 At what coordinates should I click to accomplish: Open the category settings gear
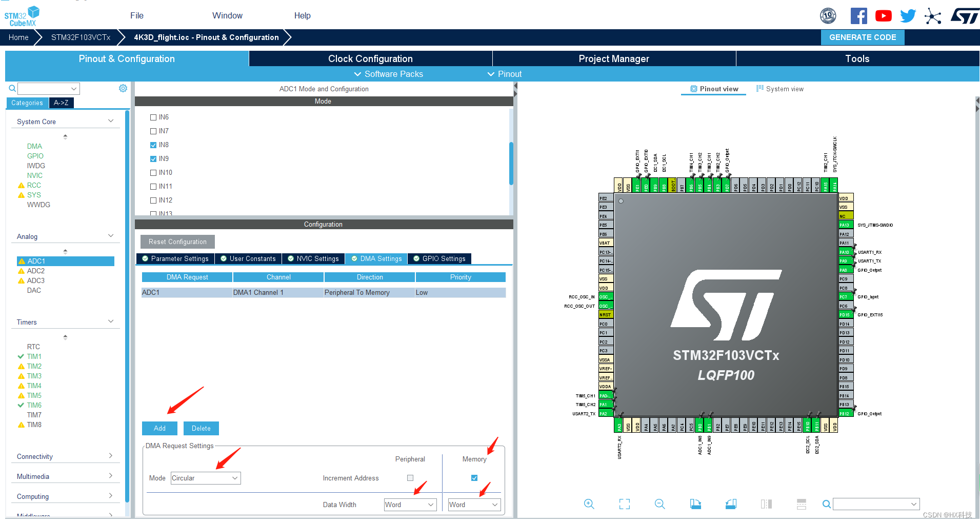[123, 88]
